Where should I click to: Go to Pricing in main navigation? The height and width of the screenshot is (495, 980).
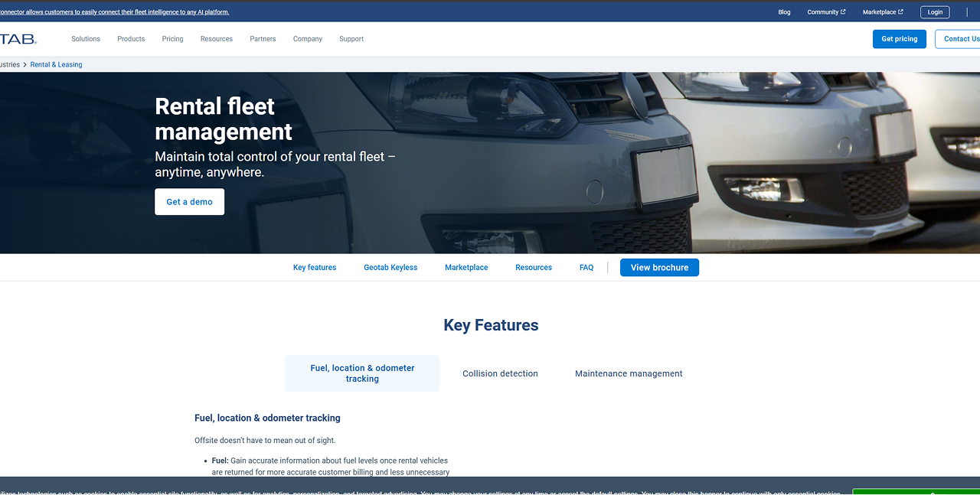click(172, 39)
